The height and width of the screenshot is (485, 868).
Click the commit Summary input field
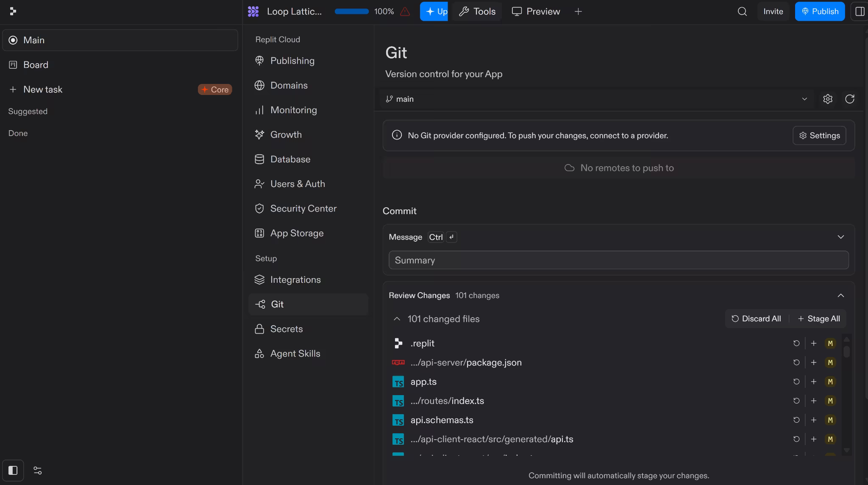coord(618,260)
